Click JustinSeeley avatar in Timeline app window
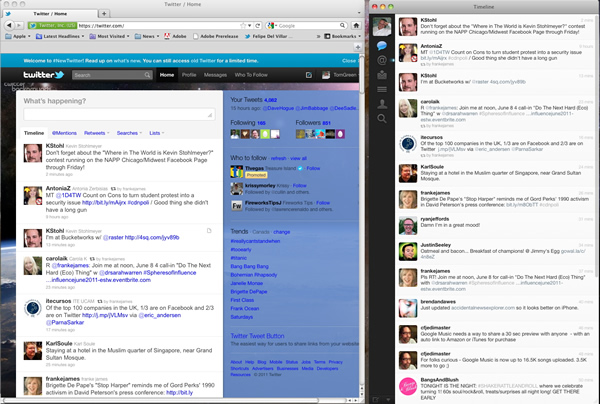600x404 pixels. [x=408, y=252]
